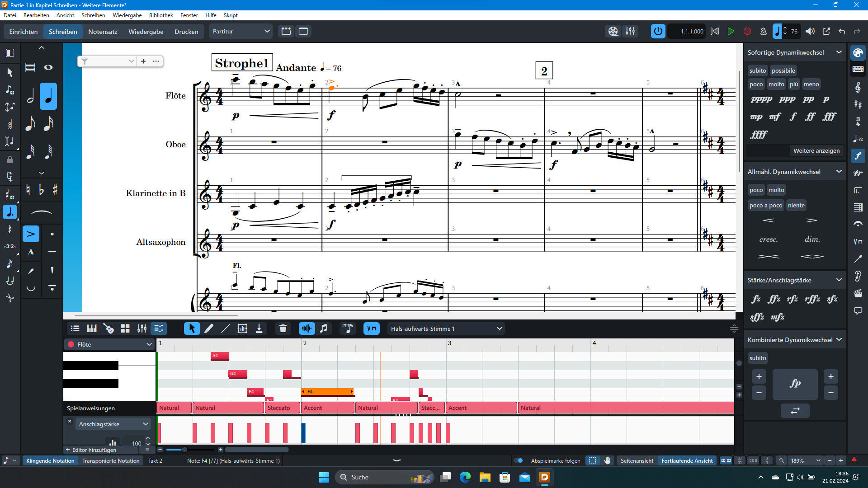Collapse Stärke/Anschlagstärke section
The height and width of the screenshot is (488, 868).
(x=839, y=280)
